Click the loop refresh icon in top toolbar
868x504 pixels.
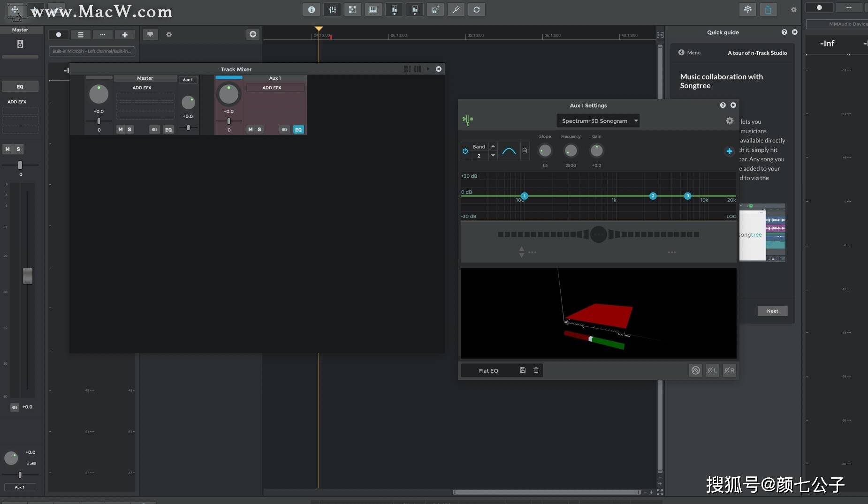point(476,9)
